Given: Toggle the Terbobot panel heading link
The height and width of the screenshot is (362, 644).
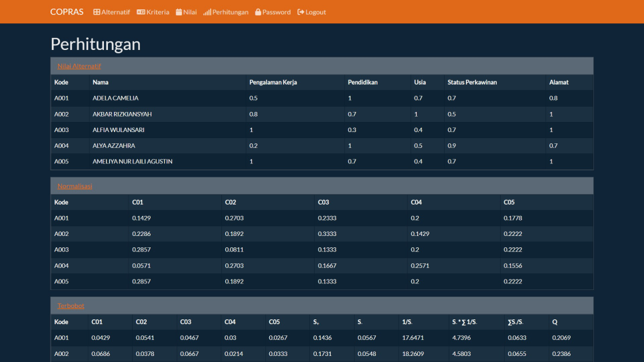Looking at the screenshot, I should (71, 306).
